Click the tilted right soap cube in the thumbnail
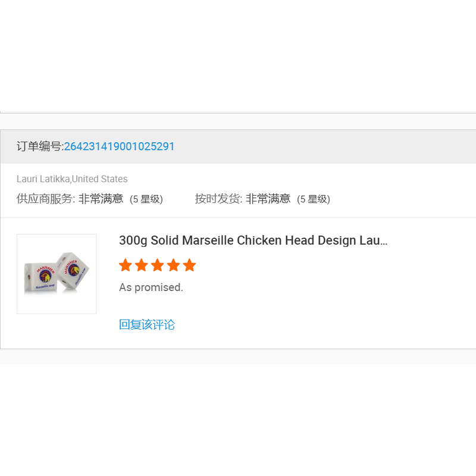The height and width of the screenshot is (476, 476). click(x=73, y=269)
